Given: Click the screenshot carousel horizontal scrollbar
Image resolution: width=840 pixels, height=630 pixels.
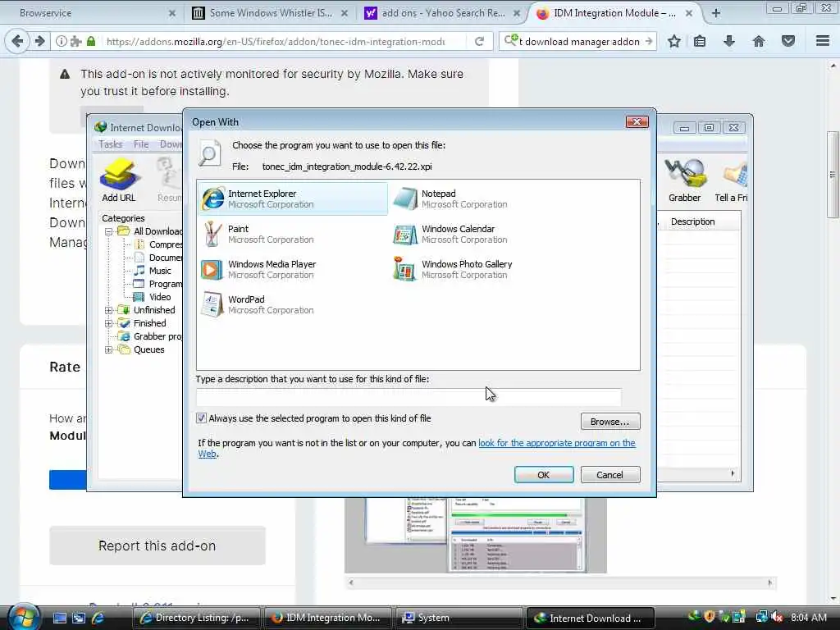Looking at the screenshot, I should (560, 583).
